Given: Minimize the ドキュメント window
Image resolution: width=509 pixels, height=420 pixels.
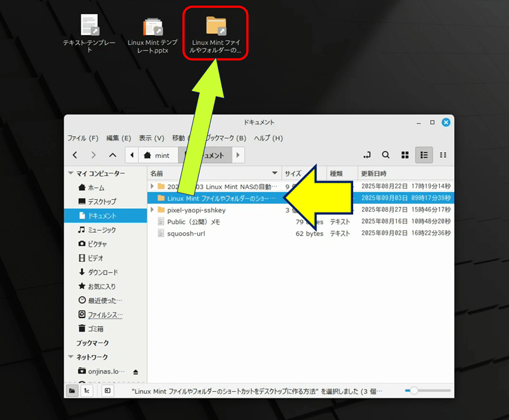Looking at the screenshot, I should [x=419, y=123].
